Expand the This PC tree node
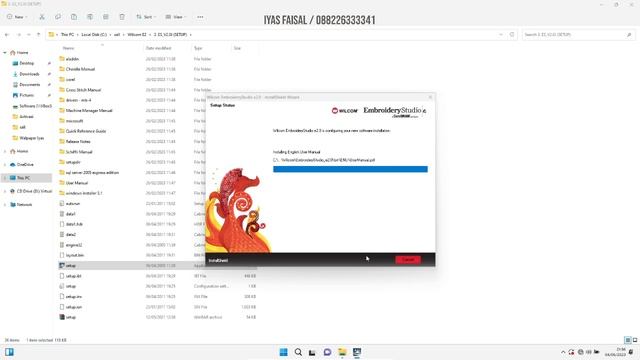 click(5, 178)
